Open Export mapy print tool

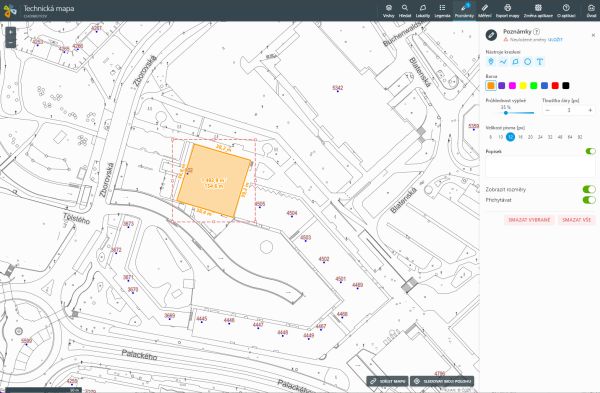tap(507, 11)
